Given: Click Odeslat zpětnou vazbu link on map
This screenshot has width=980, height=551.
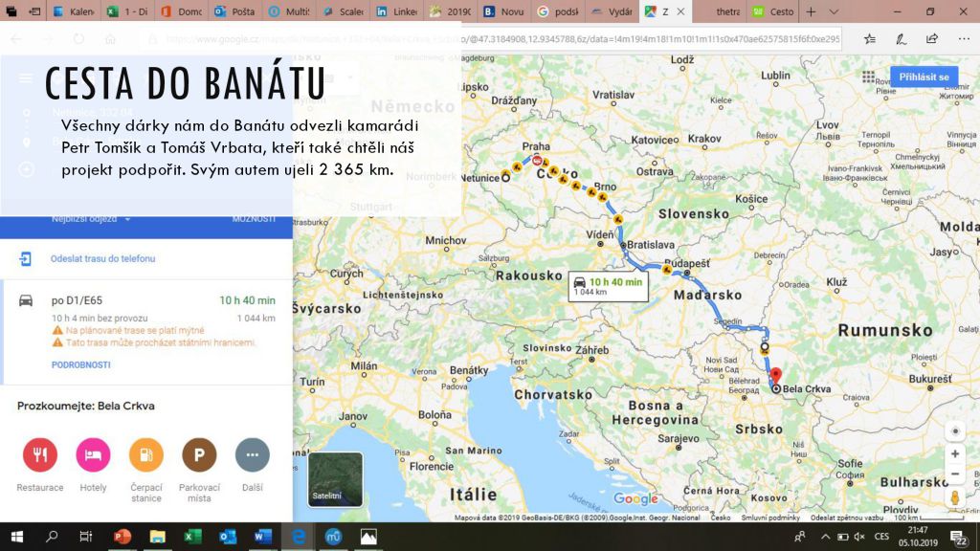Looking at the screenshot, I should coord(847,518).
